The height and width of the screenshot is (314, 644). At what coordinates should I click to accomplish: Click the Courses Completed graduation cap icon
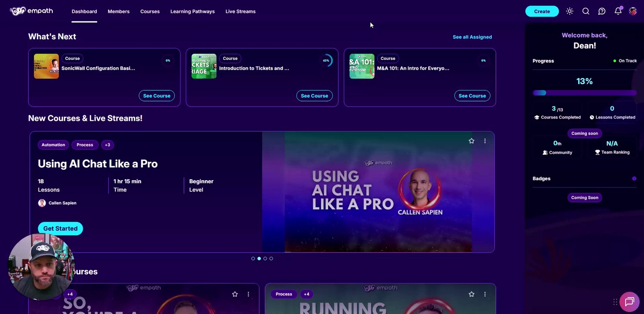(x=537, y=117)
